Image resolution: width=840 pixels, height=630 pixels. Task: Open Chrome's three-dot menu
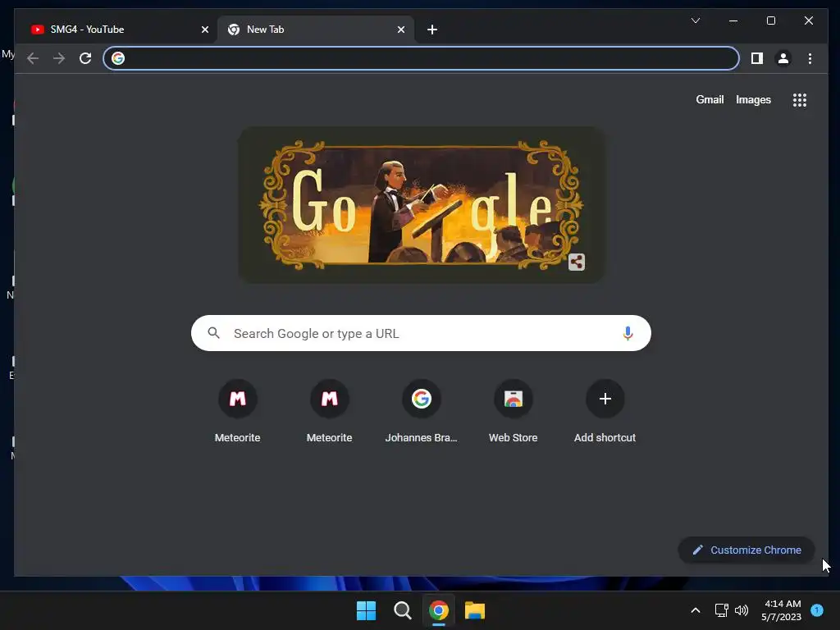(810, 58)
